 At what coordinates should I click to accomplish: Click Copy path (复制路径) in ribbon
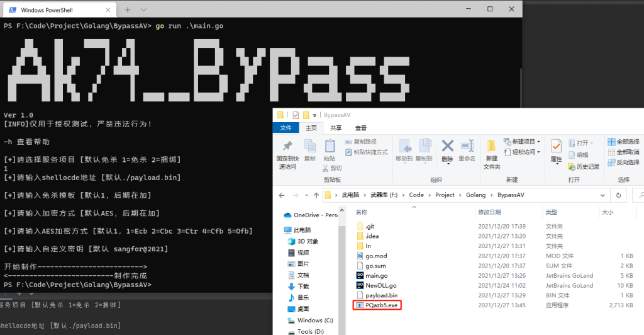click(361, 142)
